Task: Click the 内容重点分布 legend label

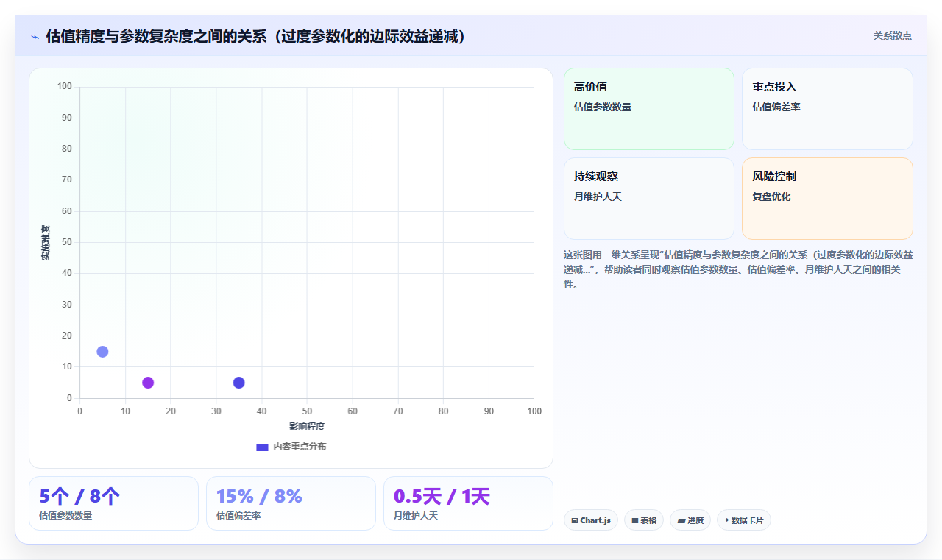Action: coord(300,447)
